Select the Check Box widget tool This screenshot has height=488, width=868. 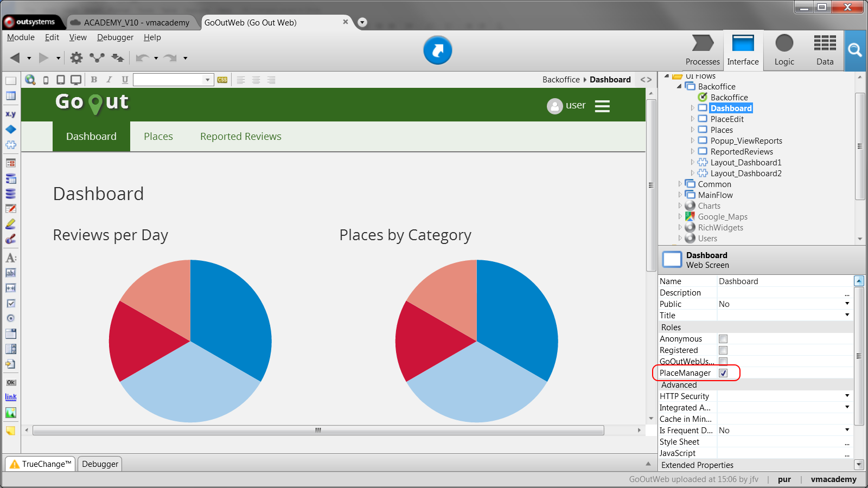pos(11,303)
